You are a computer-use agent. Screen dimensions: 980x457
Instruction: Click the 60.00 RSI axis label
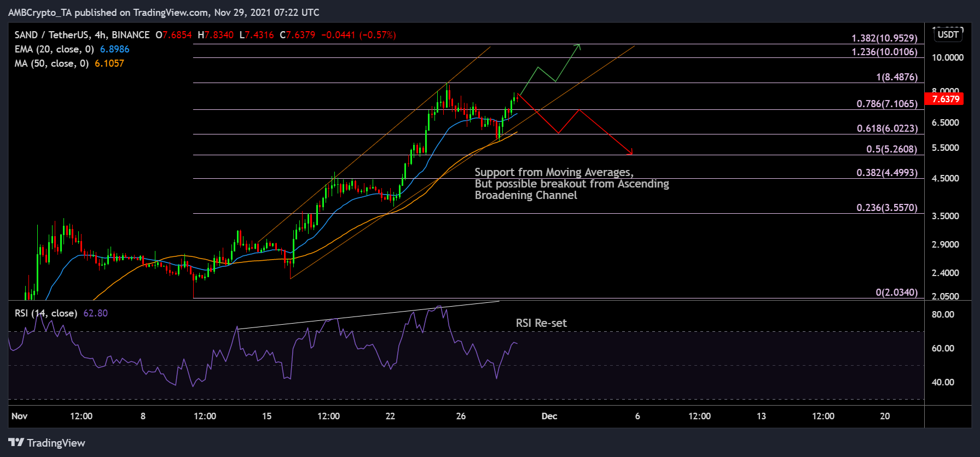point(943,348)
